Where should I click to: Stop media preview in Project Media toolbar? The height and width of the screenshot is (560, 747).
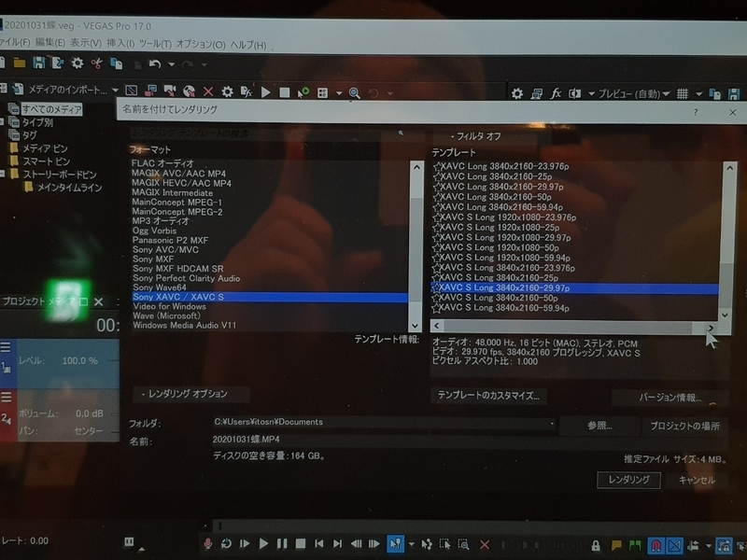[x=285, y=92]
